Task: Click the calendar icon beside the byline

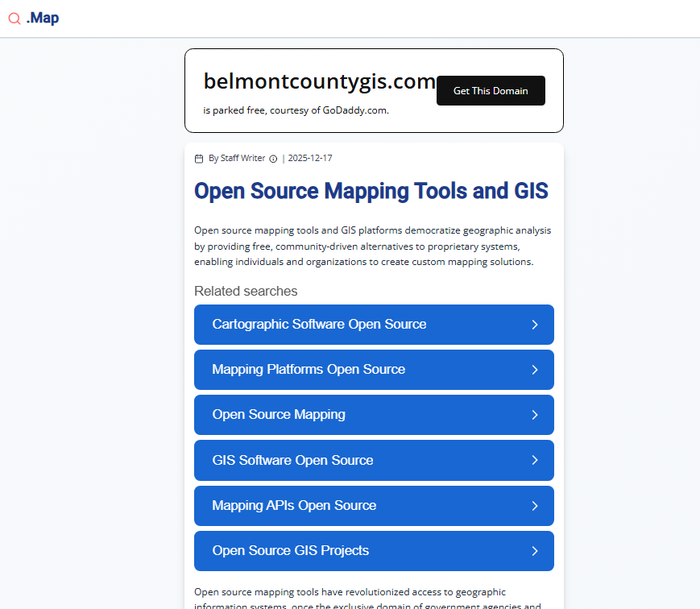Action: coord(199,159)
